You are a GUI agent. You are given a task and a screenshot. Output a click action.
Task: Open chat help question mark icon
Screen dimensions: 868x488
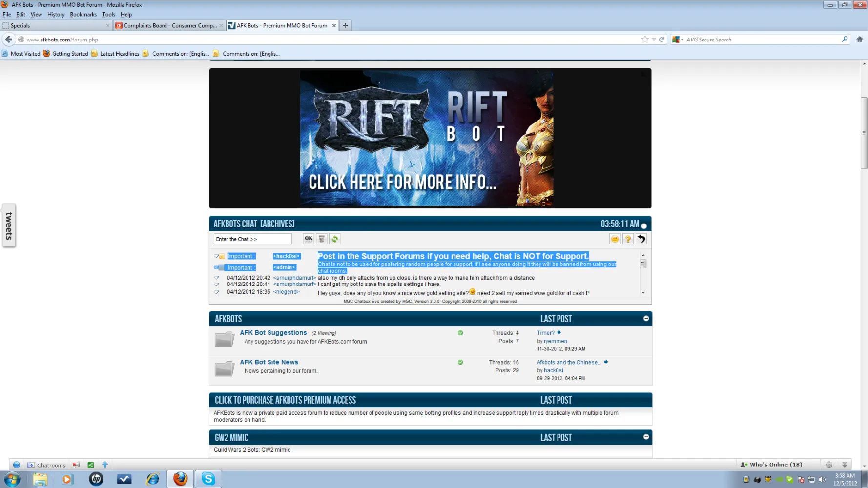point(628,239)
